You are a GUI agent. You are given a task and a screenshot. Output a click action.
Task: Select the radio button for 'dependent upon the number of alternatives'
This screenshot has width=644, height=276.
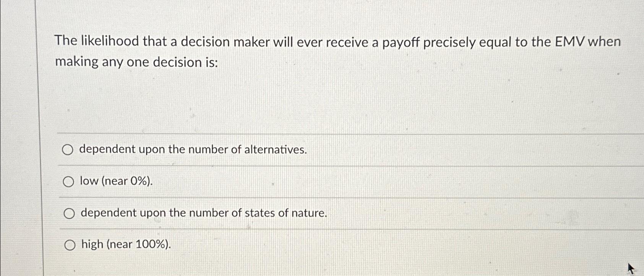69,150
